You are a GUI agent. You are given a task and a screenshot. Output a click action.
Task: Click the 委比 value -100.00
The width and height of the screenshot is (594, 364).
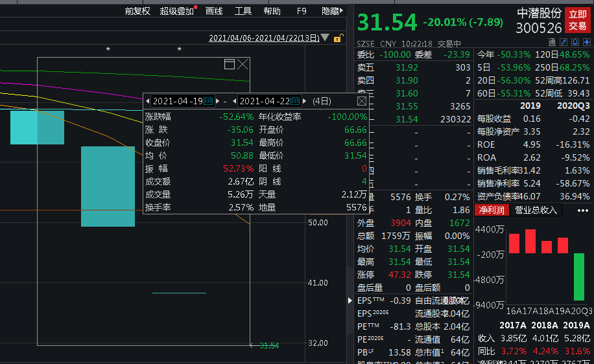pos(396,54)
